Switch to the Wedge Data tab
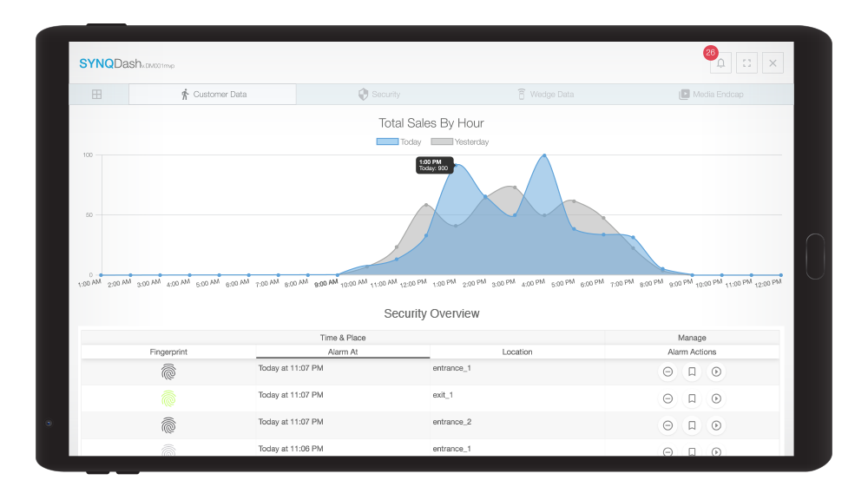This screenshot has height=500, width=868. coord(545,94)
